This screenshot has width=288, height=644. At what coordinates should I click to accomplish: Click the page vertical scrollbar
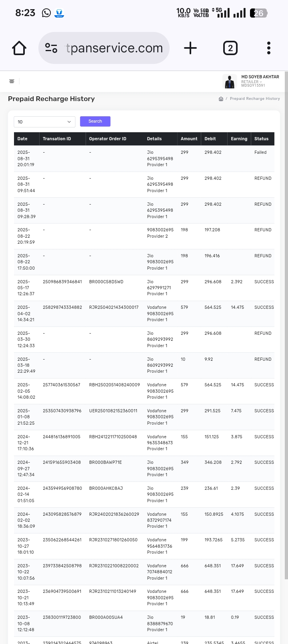point(286,320)
